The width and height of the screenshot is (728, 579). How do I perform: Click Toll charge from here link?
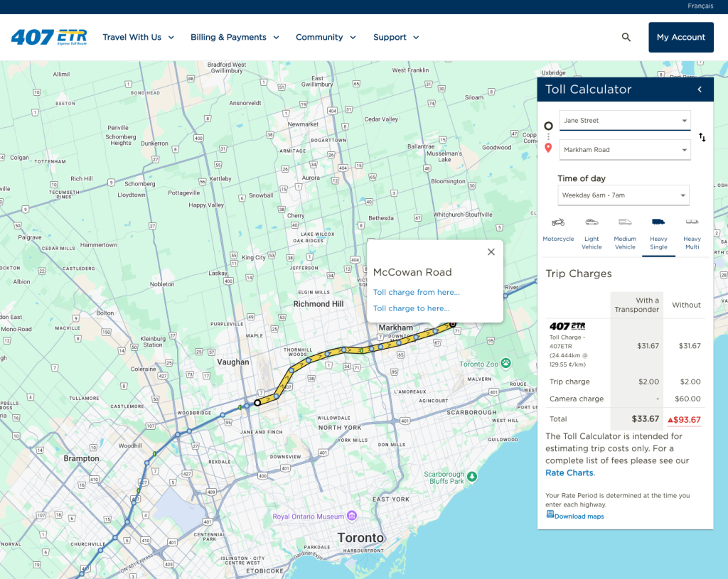[x=416, y=292]
